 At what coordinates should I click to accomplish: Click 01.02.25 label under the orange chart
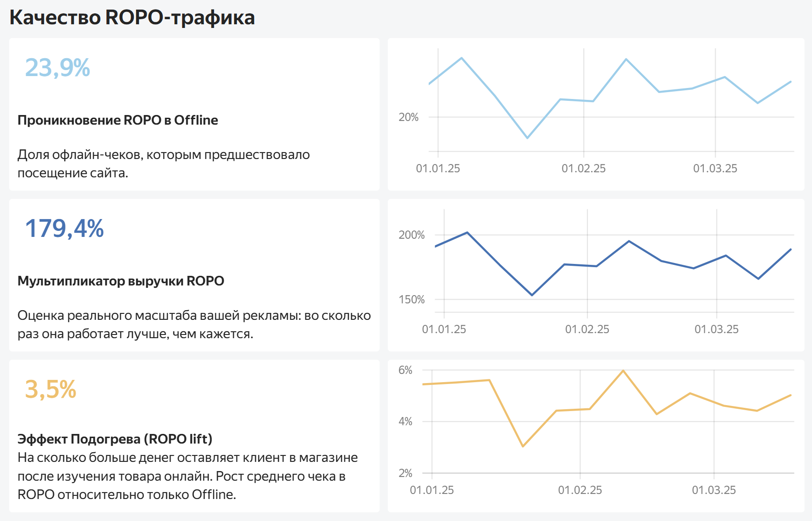pyautogui.click(x=580, y=490)
